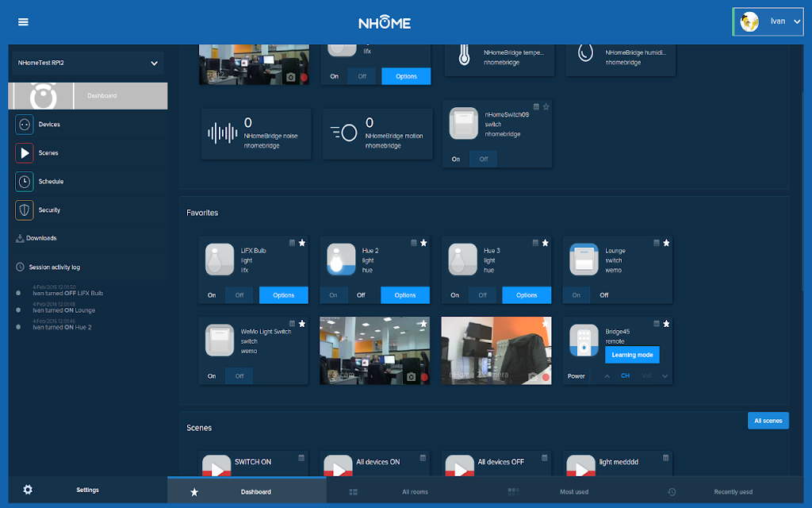Open the Ivan user account dropdown
812x508 pixels.
point(768,21)
